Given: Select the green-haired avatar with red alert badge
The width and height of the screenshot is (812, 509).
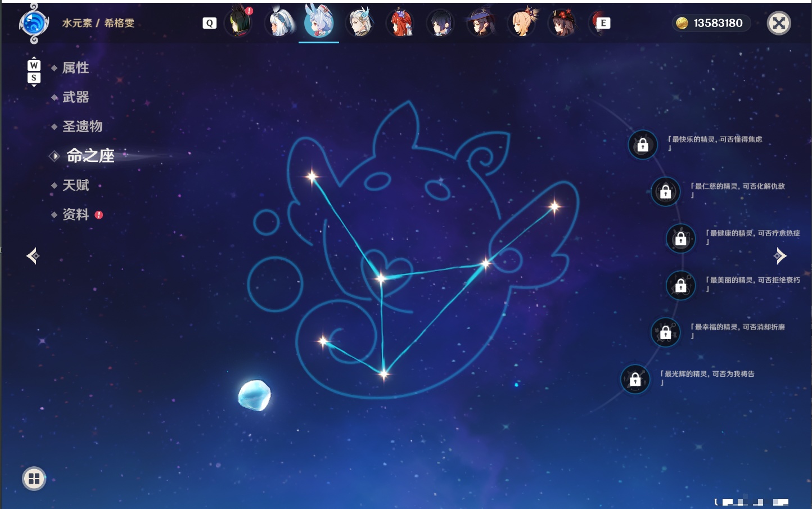Looking at the screenshot, I should (239, 22).
